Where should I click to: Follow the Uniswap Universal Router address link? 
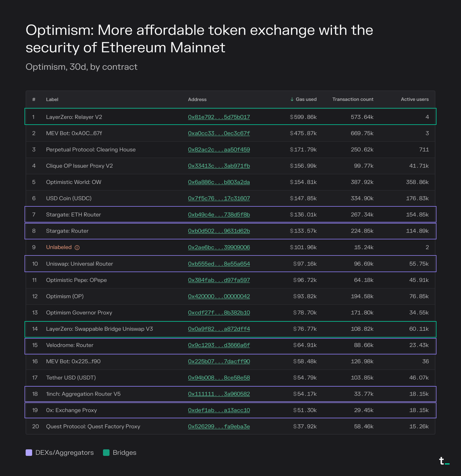pyautogui.click(x=219, y=264)
